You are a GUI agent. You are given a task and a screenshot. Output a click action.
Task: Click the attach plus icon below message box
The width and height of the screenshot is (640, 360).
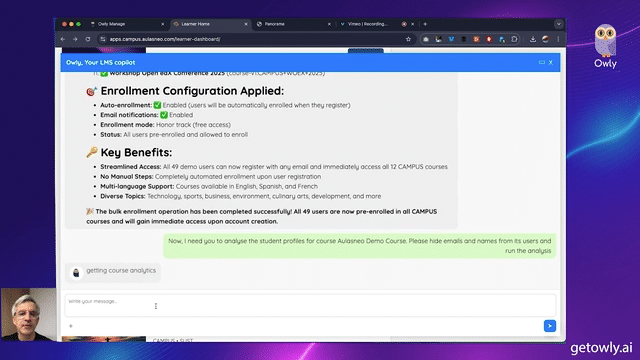tap(71, 326)
